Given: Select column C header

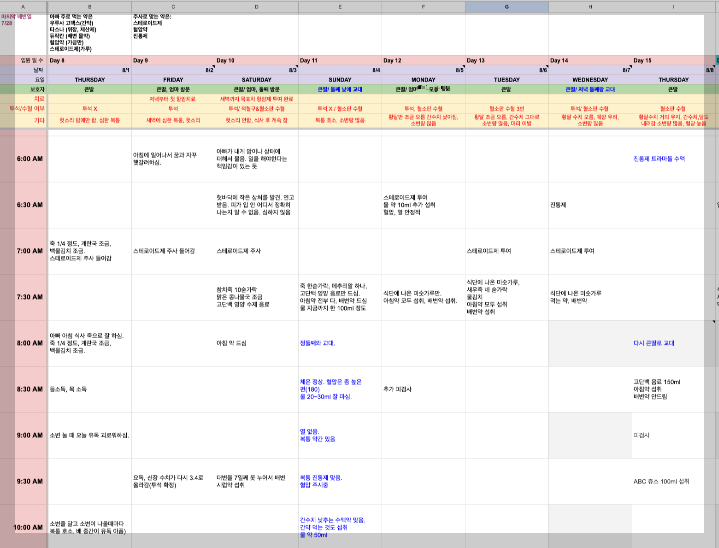Looking at the screenshot, I should point(173,7).
